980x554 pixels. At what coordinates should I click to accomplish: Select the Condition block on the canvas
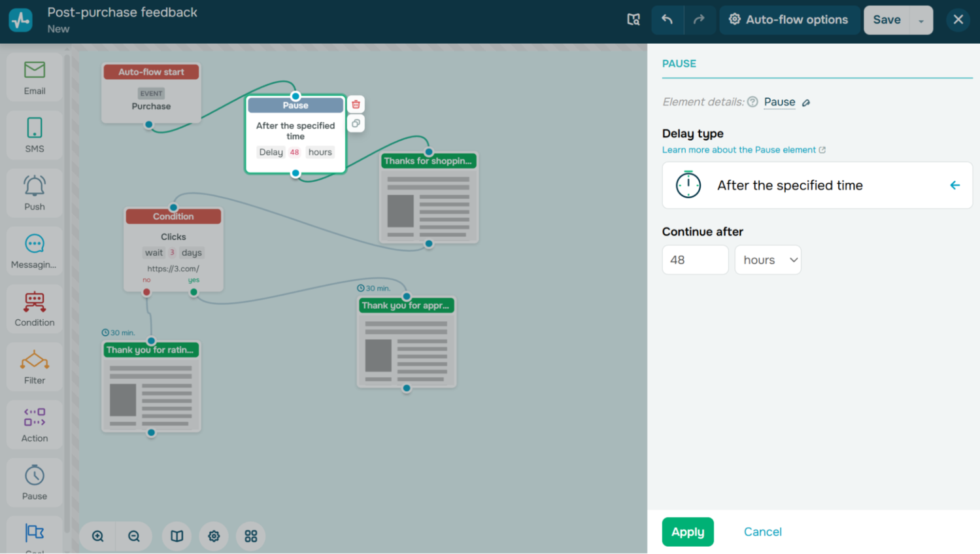point(173,249)
